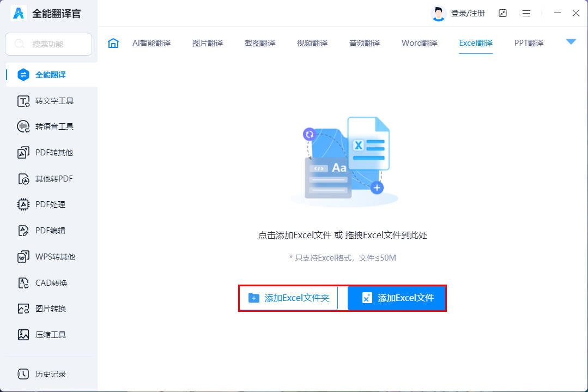Open the hamburger menu icon
Viewport: 588px width, 392px height.
[526, 14]
